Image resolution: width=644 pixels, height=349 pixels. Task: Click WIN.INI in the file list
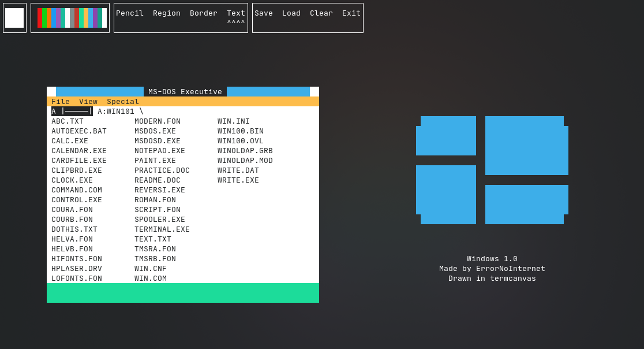(233, 121)
